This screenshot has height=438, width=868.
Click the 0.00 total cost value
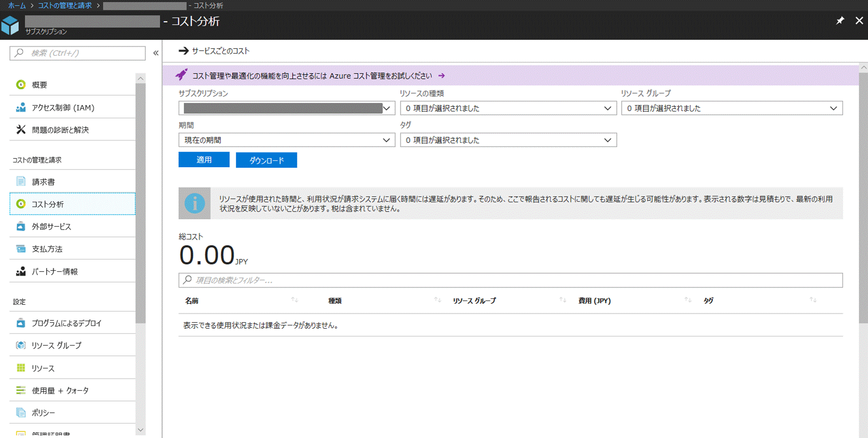207,255
